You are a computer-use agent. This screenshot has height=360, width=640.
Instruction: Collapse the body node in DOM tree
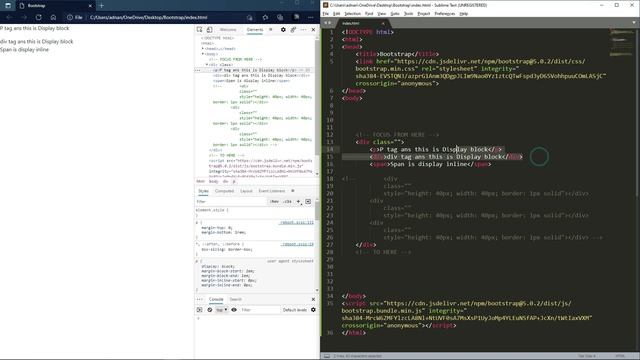203,54
